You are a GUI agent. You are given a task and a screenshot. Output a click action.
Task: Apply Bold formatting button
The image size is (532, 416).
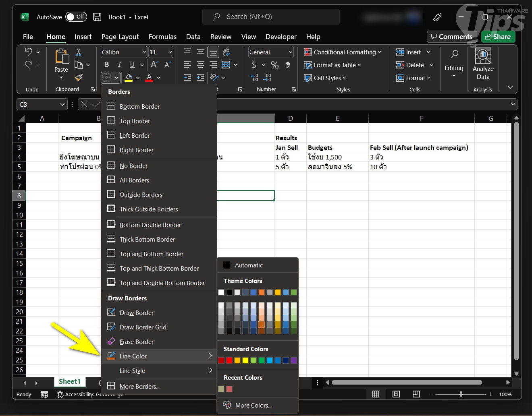pyautogui.click(x=107, y=65)
